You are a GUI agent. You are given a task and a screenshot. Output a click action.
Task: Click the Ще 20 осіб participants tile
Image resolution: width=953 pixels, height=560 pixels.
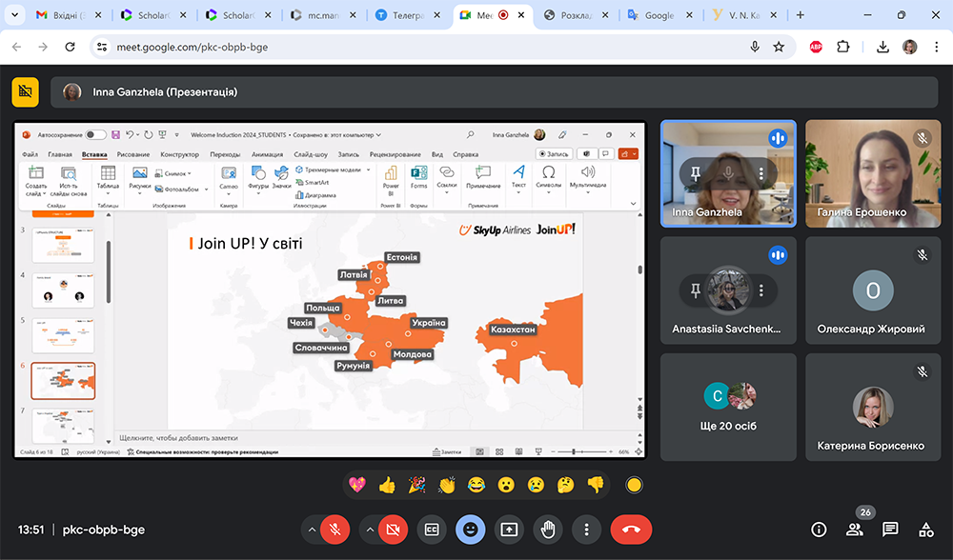[729, 407]
